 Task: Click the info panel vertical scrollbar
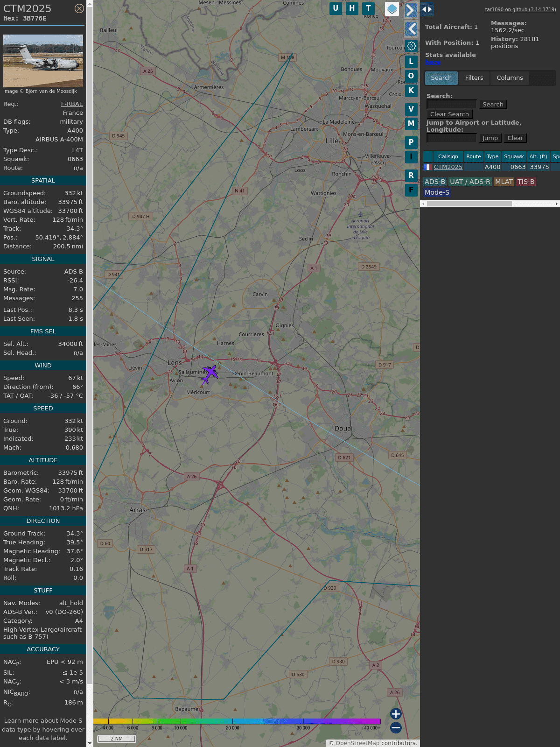point(90,345)
